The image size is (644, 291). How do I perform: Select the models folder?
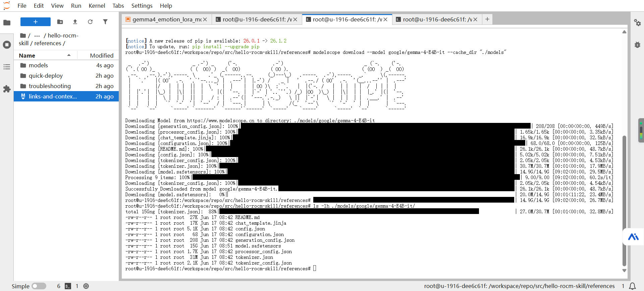click(66, 65)
